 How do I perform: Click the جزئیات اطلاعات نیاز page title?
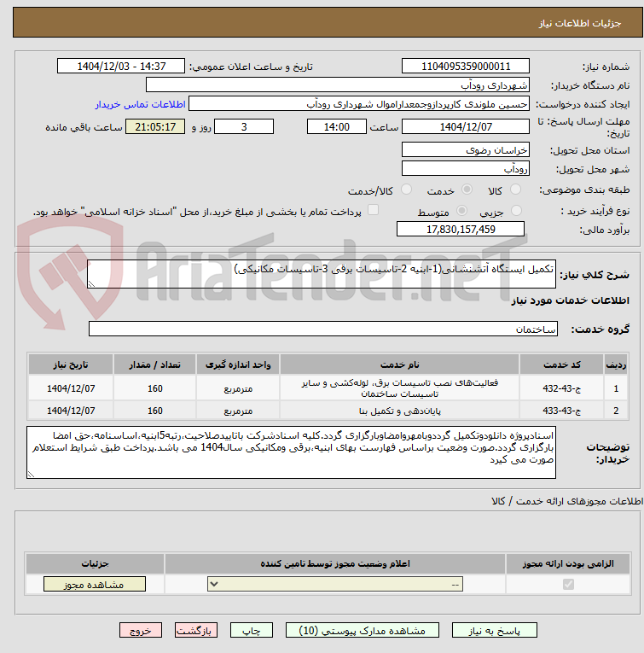click(x=579, y=23)
